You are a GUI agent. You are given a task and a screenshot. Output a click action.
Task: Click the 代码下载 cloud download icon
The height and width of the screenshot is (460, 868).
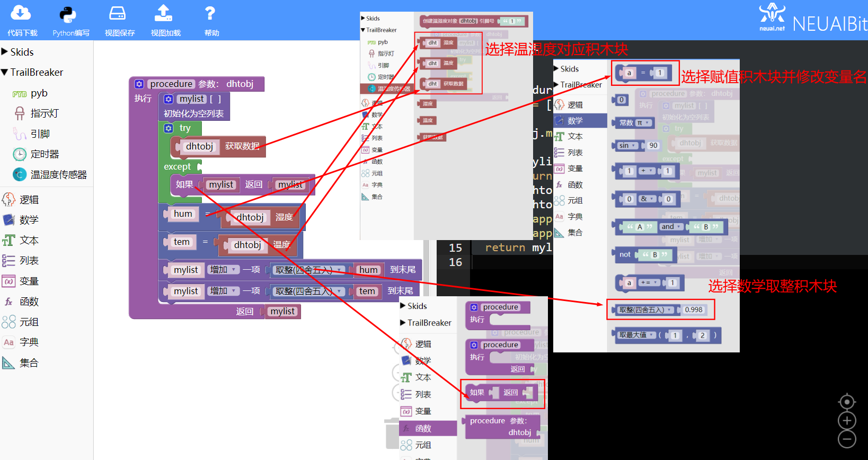21,13
